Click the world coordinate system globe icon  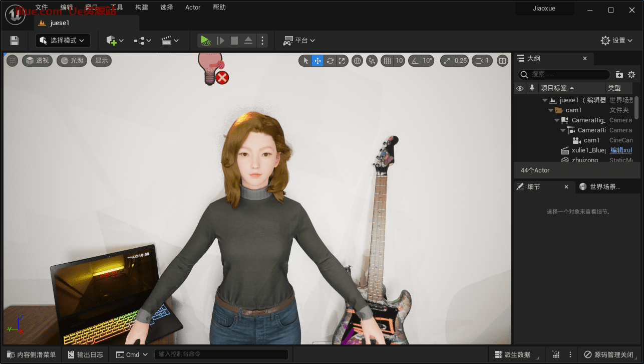tap(358, 61)
